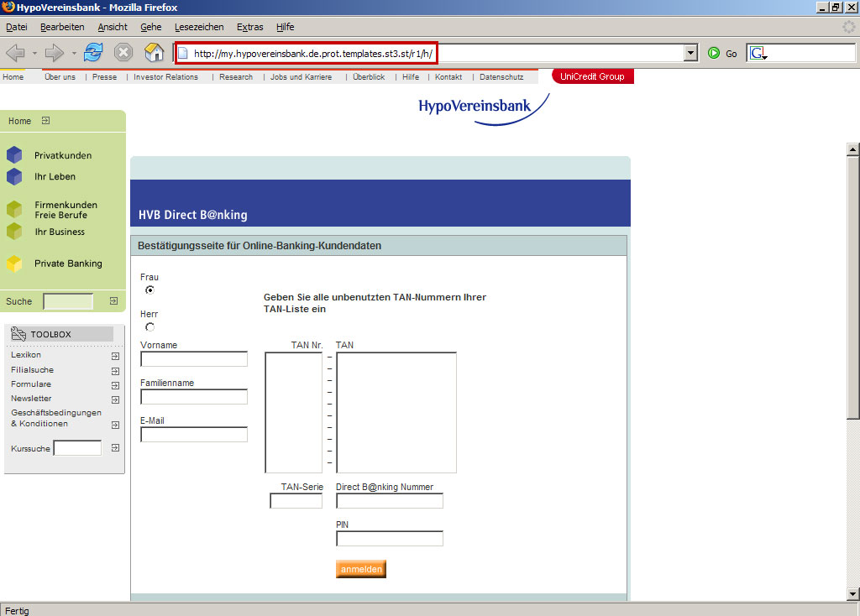This screenshot has height=616, width=860.
Task: Click the page scrollbar up arrow
Action: tap(852, 149)
